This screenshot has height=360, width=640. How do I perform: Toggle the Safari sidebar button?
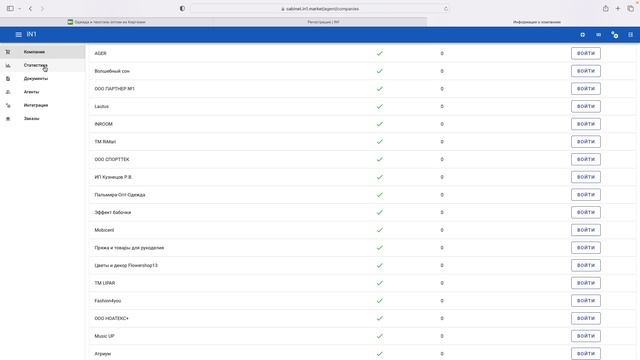(x=10, y=9)
